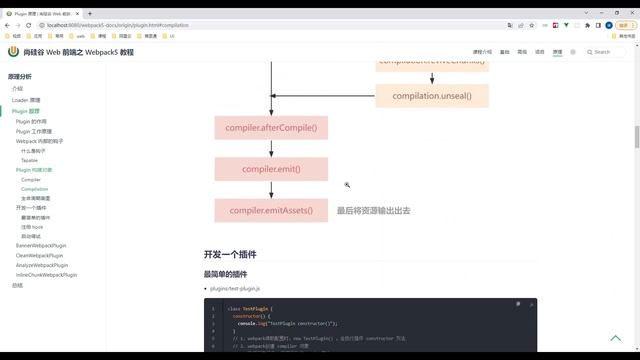Go to Compilation sidebar link
This screenshot has width=640, height=360.
coord(35,189)
